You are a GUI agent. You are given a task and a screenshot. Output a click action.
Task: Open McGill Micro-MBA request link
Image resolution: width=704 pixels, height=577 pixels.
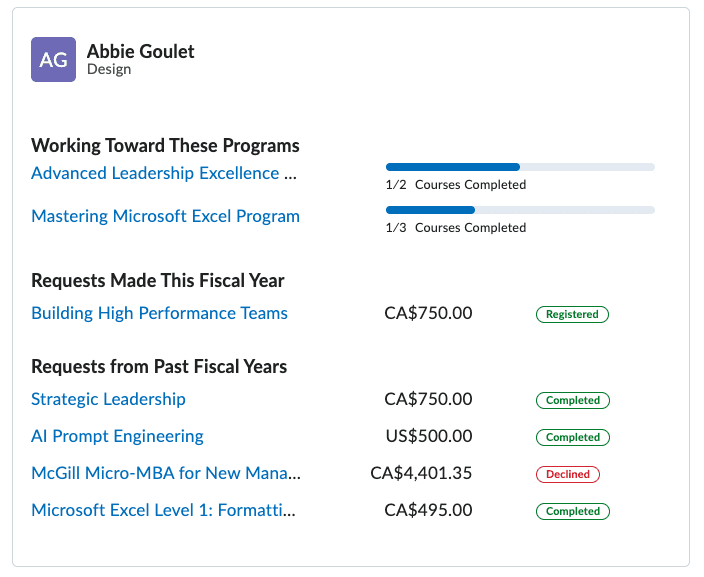(x=165, y=473)
